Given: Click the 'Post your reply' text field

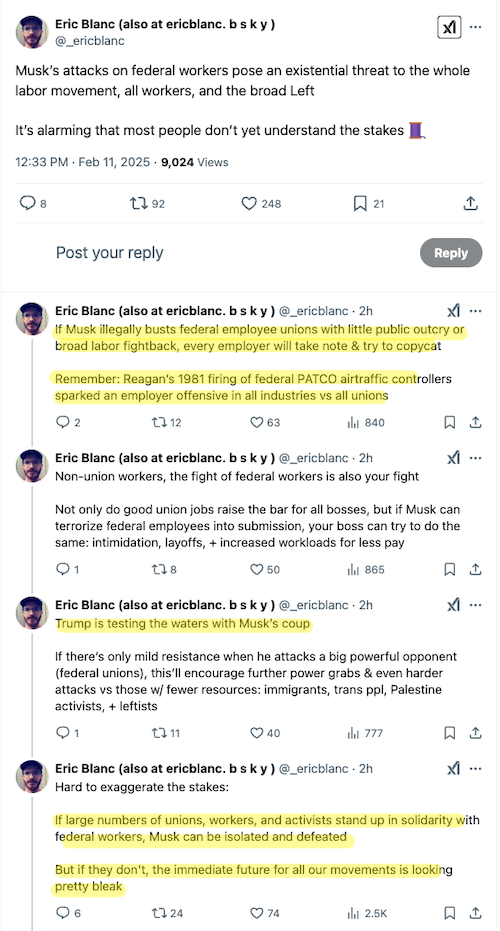Looking at the screenshot, I should pos(109,253).
